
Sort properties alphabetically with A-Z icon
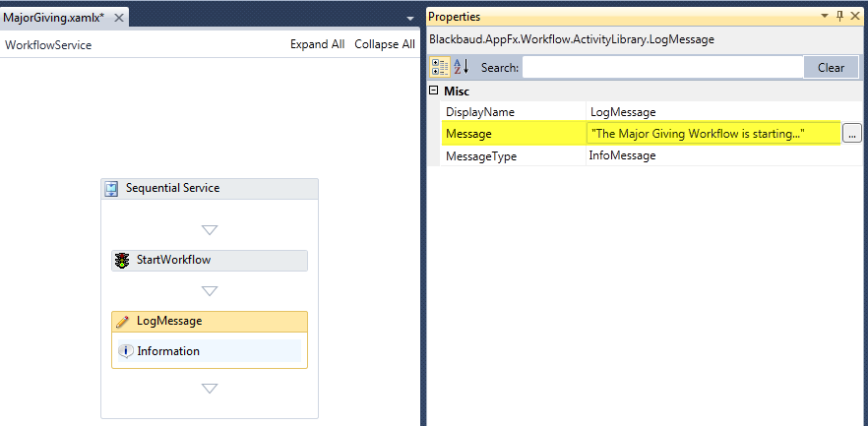pos(461,68)
